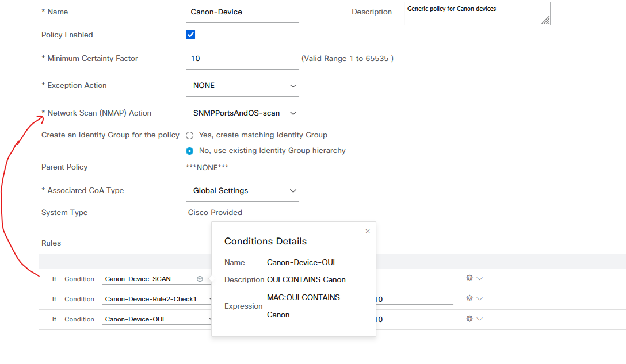Open the Associated CoA Type dropdown
Viewport: 626px width, 364px height.
point(293,190)
